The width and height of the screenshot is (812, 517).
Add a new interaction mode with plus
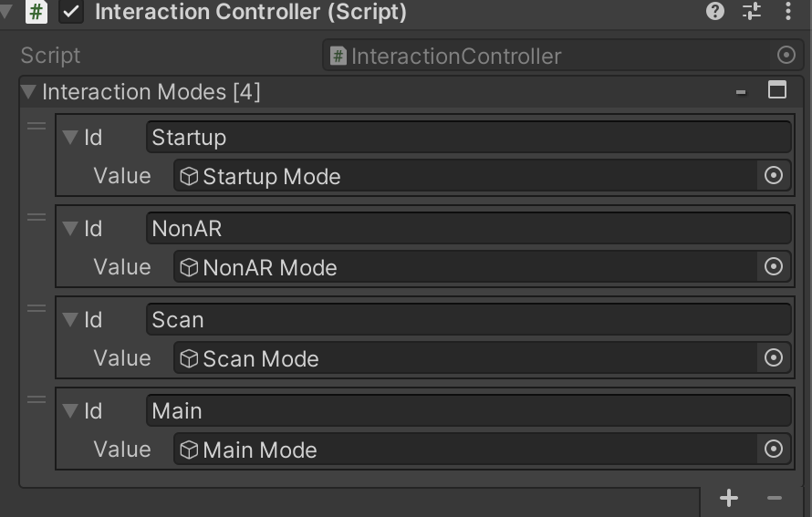click(x=728, y=498)
